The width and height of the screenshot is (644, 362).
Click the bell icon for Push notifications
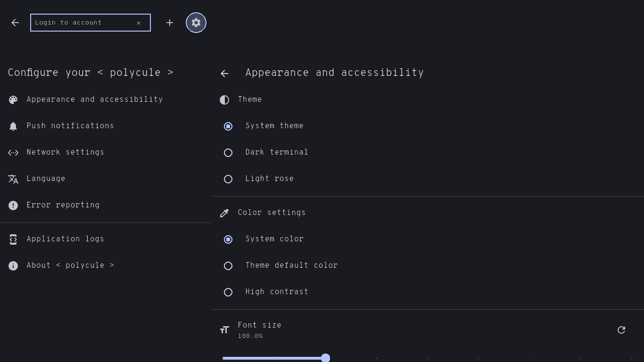tap(13, 126)
